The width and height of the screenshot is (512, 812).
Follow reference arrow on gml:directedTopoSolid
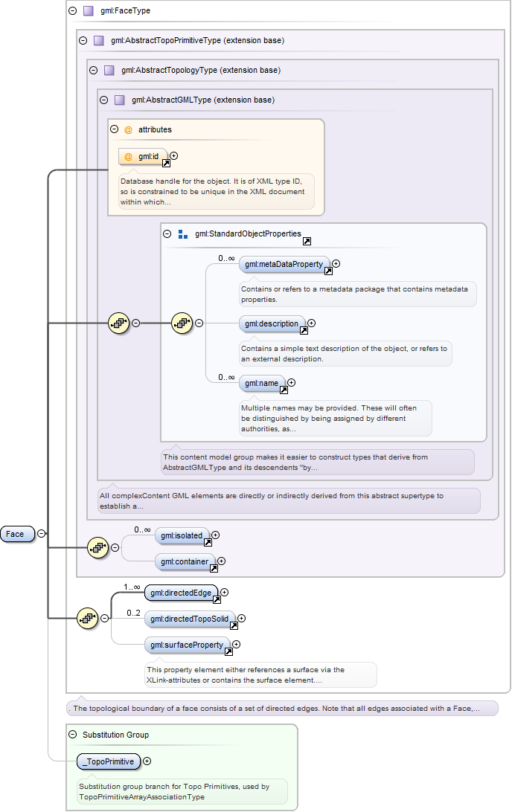[x=234, y=625]
